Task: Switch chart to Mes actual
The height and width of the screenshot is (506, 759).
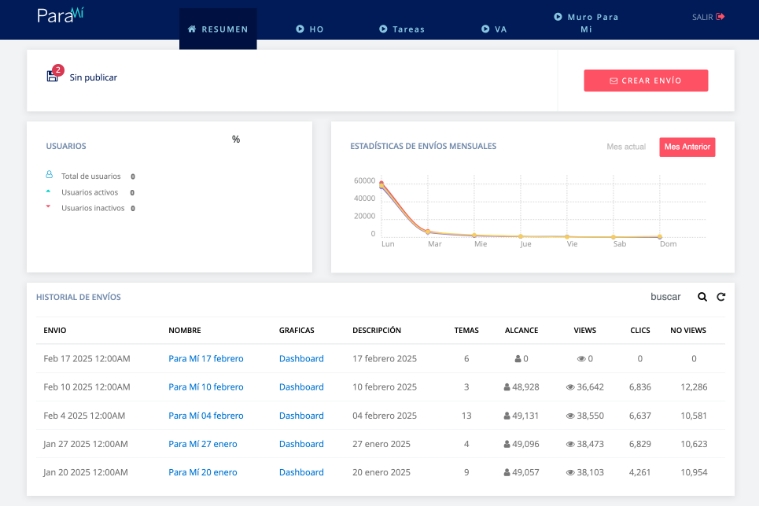Action: point(626,147)
